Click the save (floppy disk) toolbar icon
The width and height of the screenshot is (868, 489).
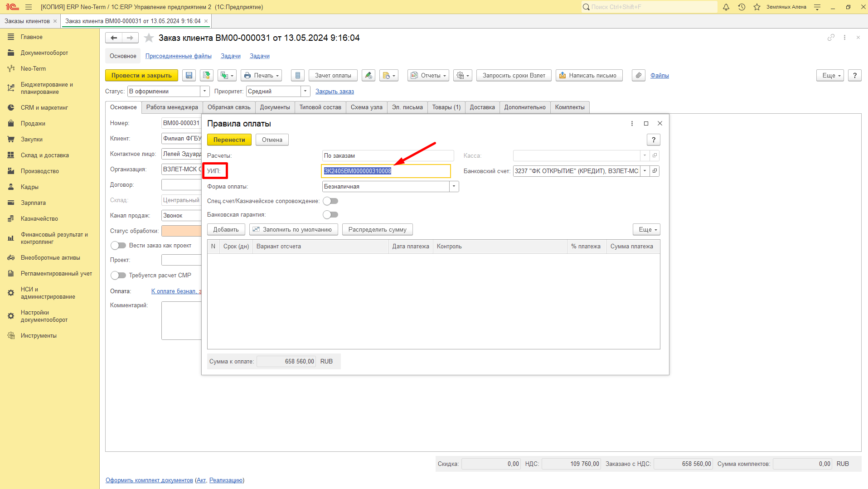point(189,76)
